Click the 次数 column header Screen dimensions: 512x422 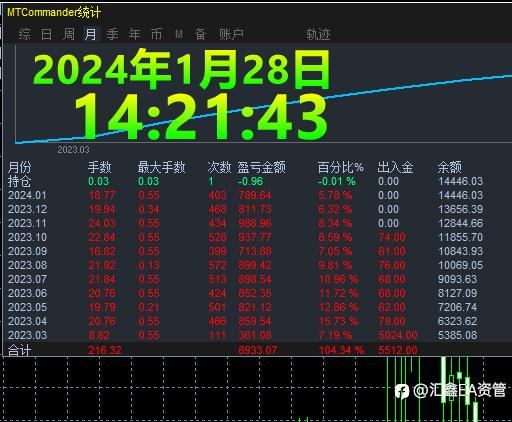click(x=219, y=167)
